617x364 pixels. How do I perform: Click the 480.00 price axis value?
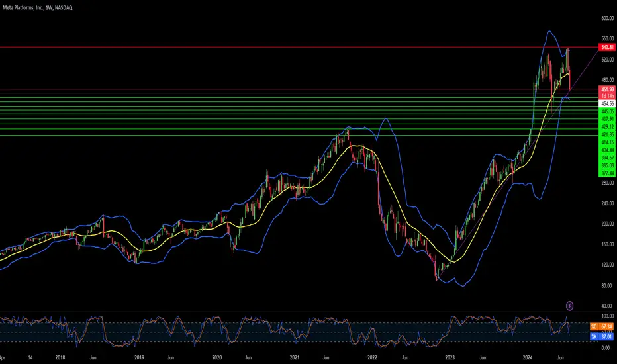[608, 80]
